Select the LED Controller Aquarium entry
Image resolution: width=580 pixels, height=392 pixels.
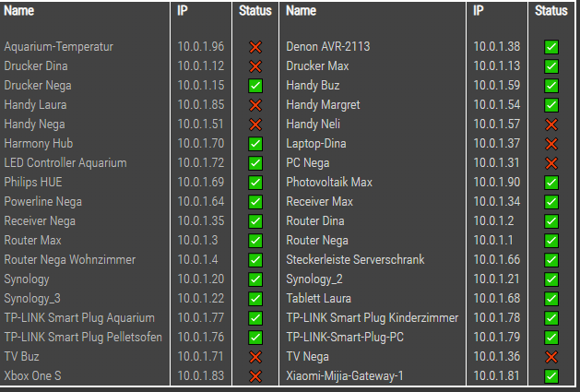click(x=65, y=163)
